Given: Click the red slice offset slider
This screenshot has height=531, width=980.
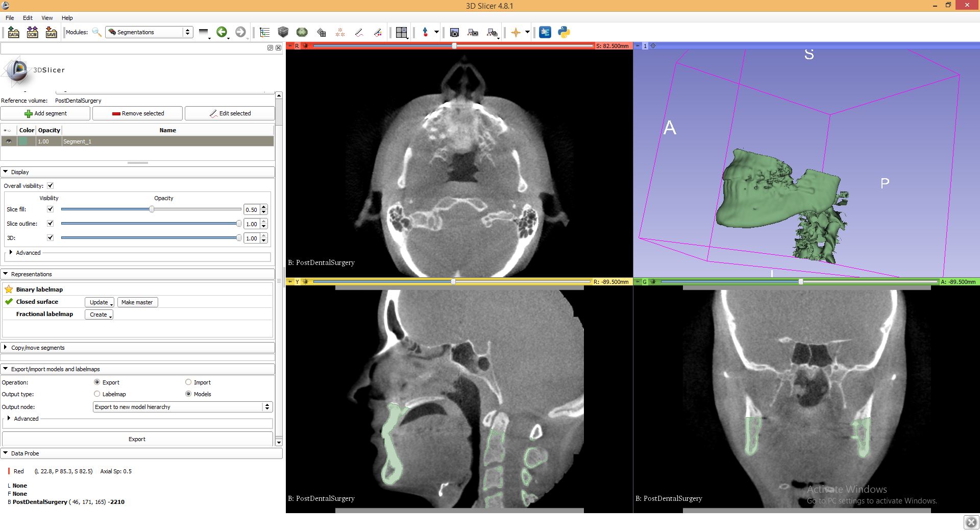Looking at the screenshot, I should click(454, 46).
